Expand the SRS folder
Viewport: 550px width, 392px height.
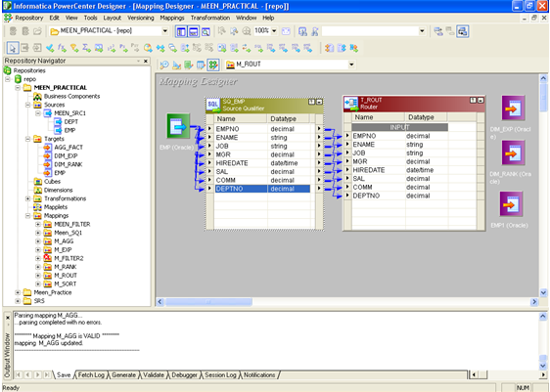coord(18,301)
